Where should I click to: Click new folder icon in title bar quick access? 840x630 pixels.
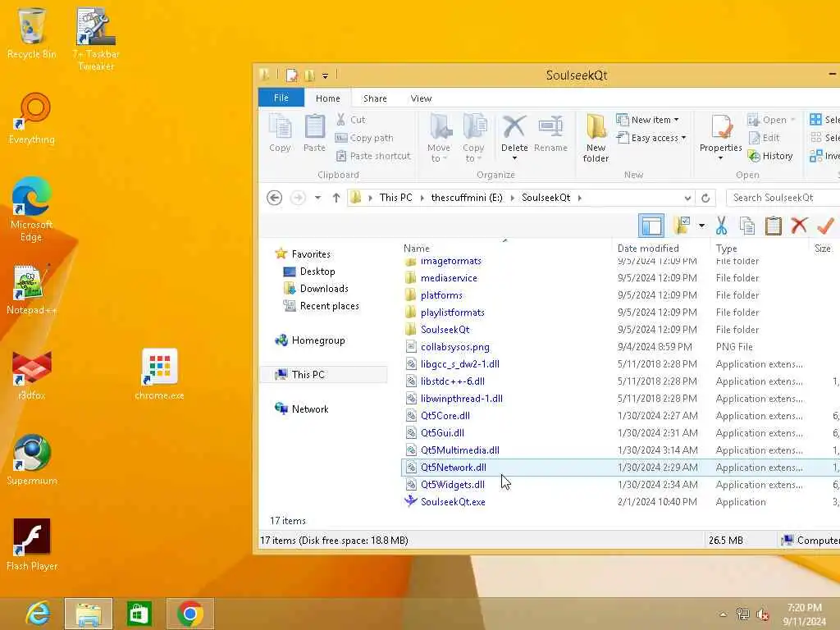pos(309,75)
